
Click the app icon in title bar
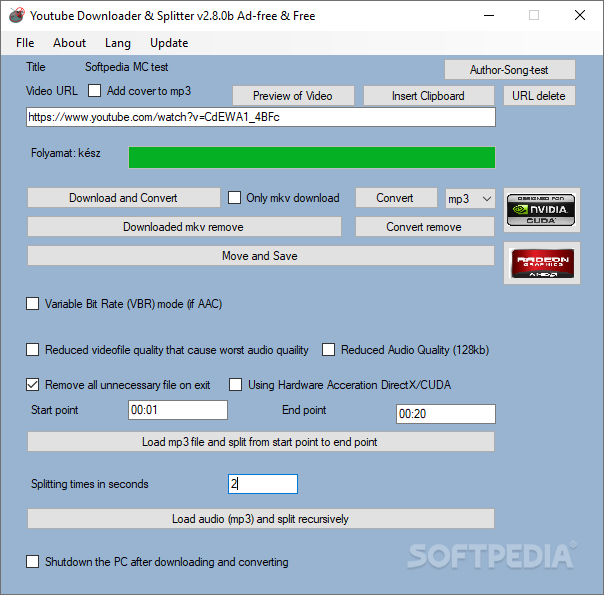coord(17,15)
